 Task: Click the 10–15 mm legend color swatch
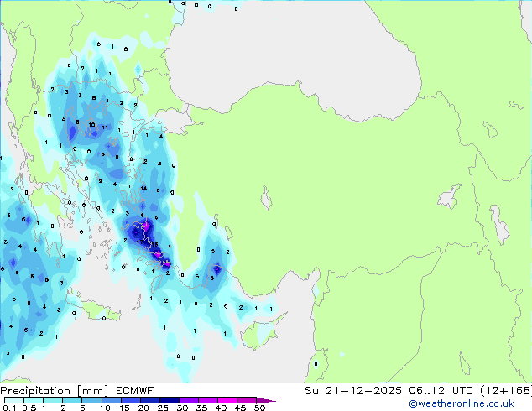[111, 400]
